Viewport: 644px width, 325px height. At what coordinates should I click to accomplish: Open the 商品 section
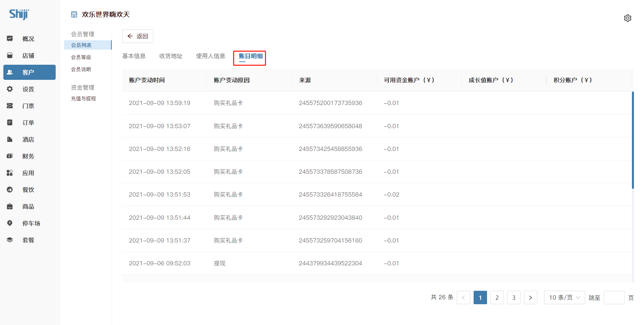[30, 207]
